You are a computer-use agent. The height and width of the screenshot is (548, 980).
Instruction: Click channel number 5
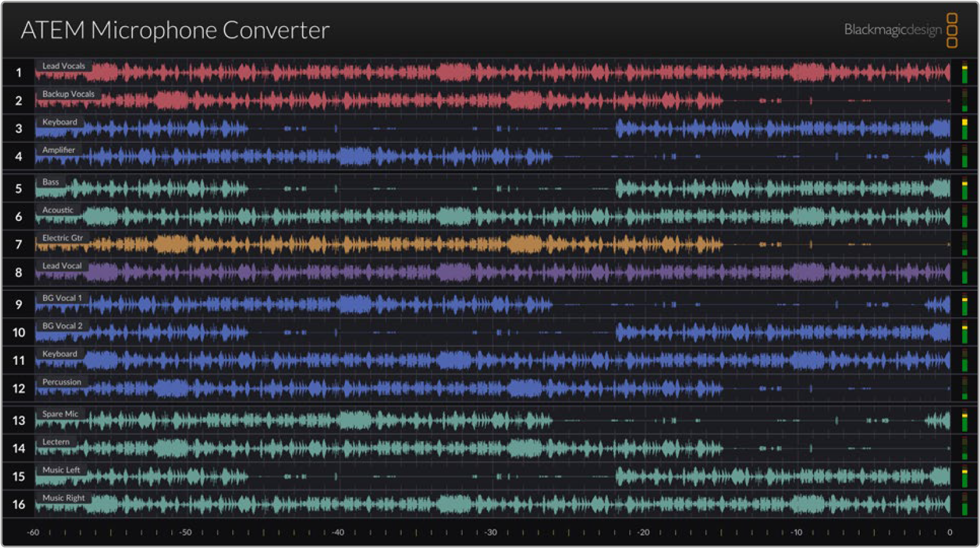[19, 189]
